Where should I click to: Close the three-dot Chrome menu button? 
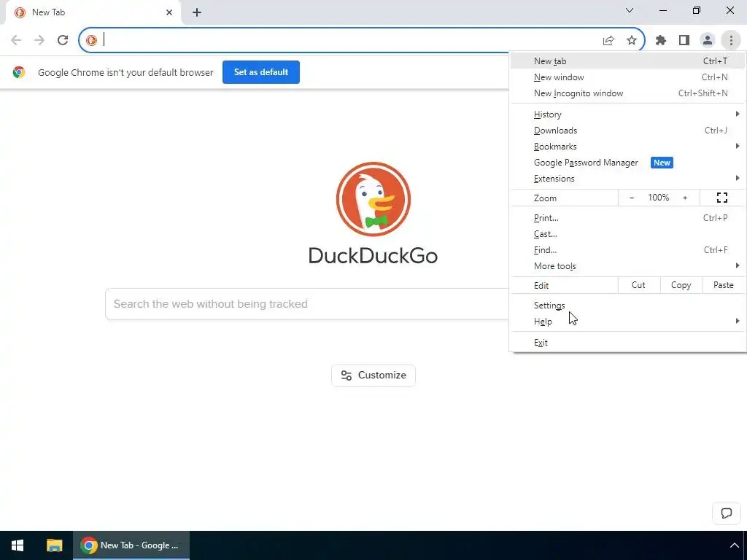[x=731, y=41]
